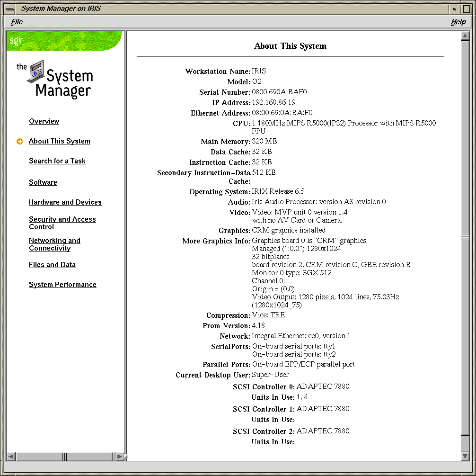Screen dimensions: 476x476
Task: Click the vertical scrollbar up arrow
Action: [465, 36]
